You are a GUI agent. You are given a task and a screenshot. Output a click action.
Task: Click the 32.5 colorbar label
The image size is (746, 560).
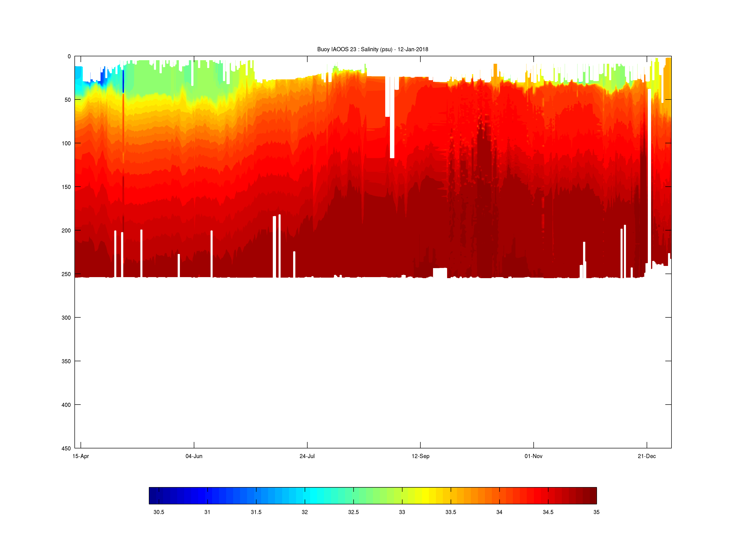click(x=353, y=512)
